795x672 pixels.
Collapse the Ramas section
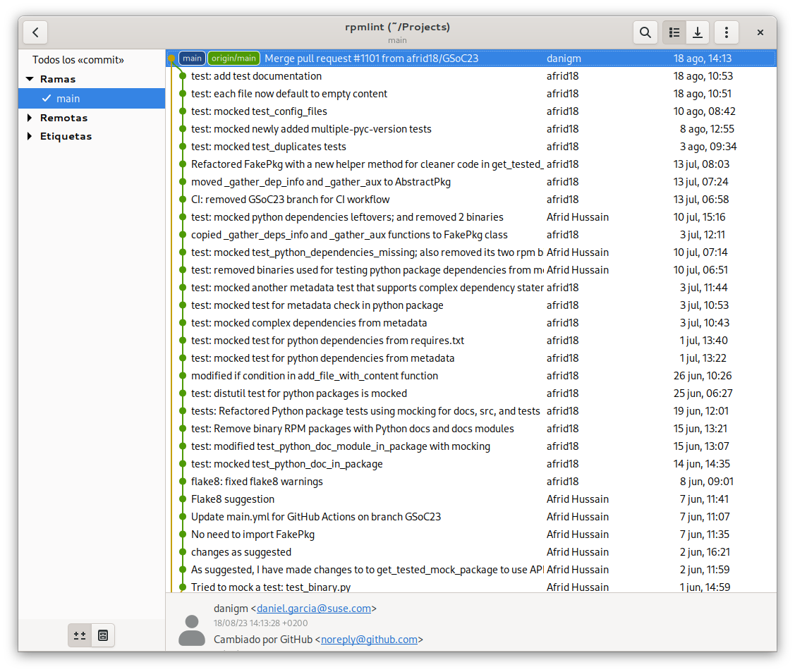(x=30, y=79)
